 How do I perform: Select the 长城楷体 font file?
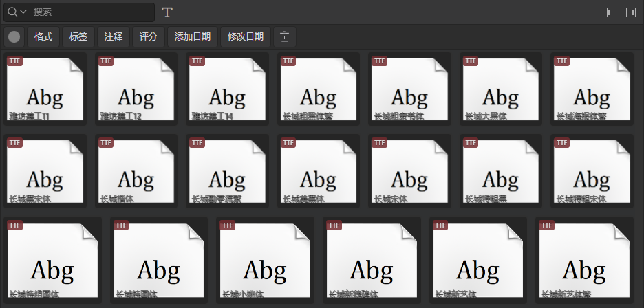tap(136, 171)
